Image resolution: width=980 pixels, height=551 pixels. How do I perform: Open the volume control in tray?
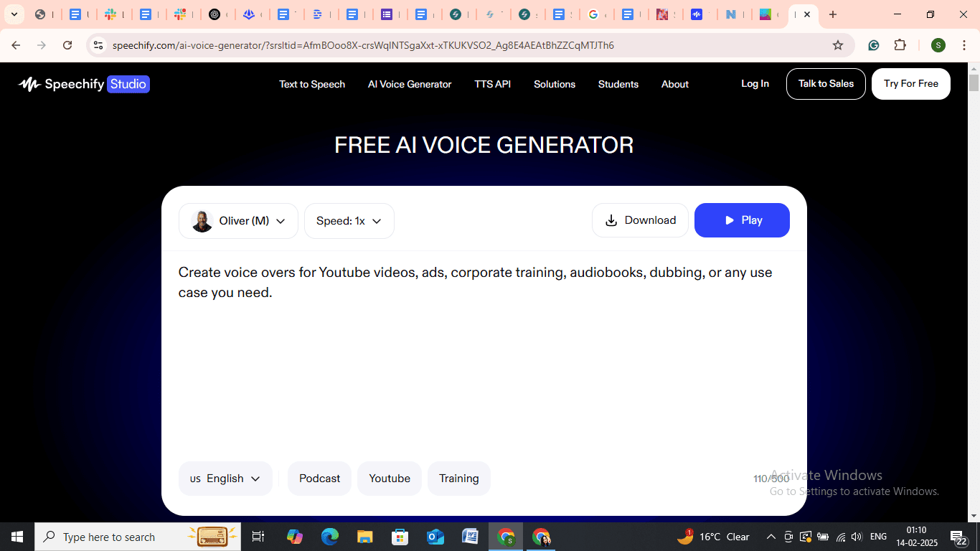pos(857,537)
